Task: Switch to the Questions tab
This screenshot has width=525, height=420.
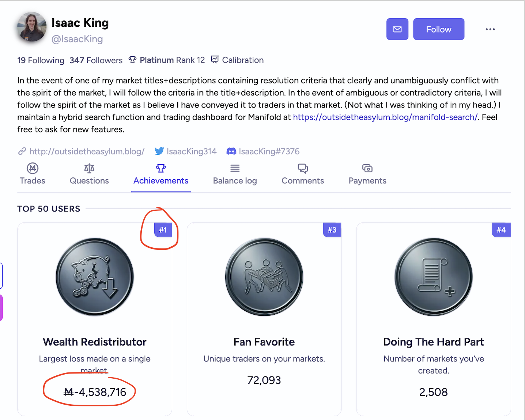Action: (89, 174)
